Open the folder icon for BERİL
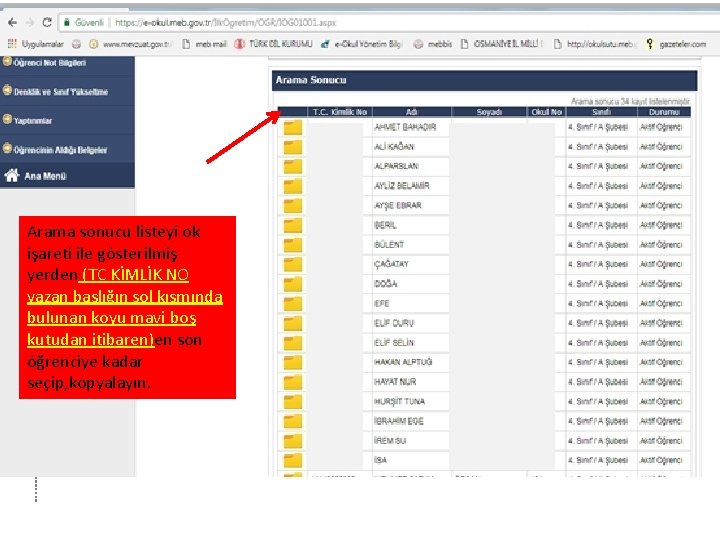This screenshot has width=720, height=540. tap(292, 225)
